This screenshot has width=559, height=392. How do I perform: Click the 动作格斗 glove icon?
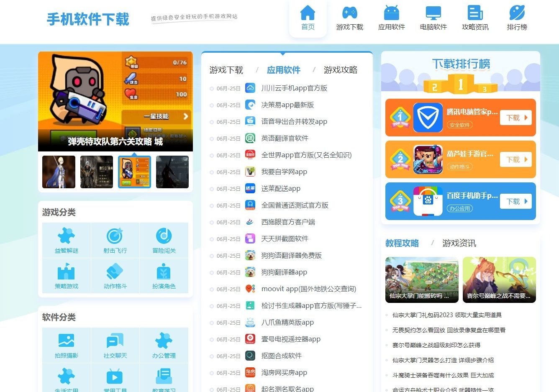click(115, 272)
